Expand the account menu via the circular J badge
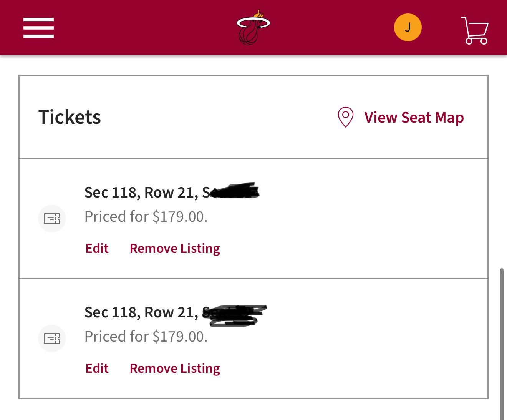Image resolution: width=507 pixels, height=420 pixels. 408,27
